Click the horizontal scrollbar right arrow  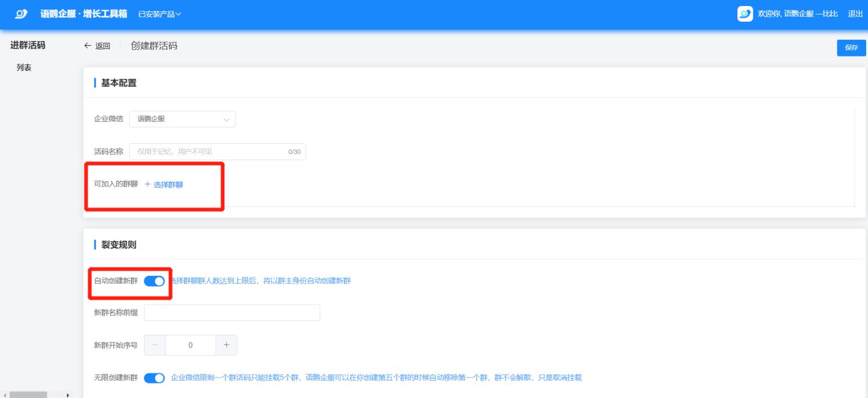68,395
